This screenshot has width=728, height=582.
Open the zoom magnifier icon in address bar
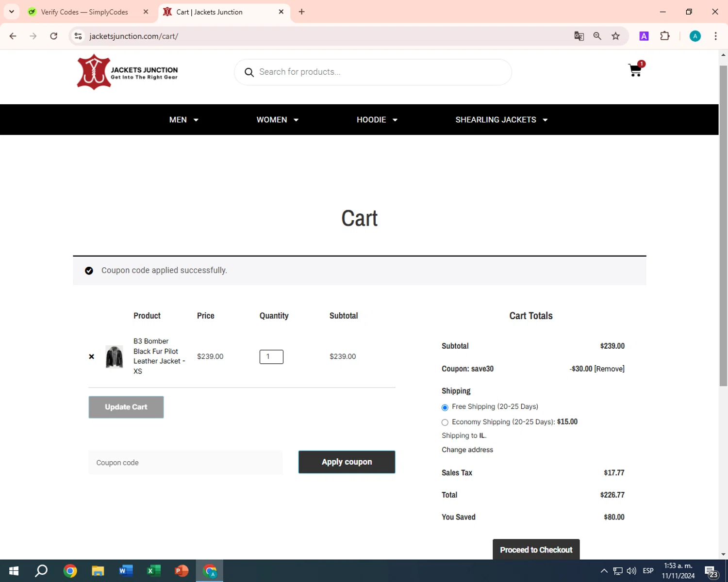point(597,36)
